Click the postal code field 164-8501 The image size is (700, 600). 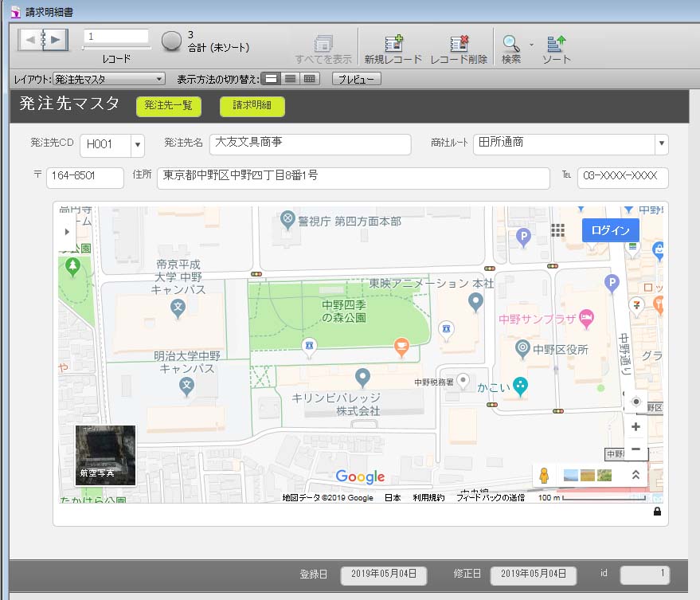(85, 178)
